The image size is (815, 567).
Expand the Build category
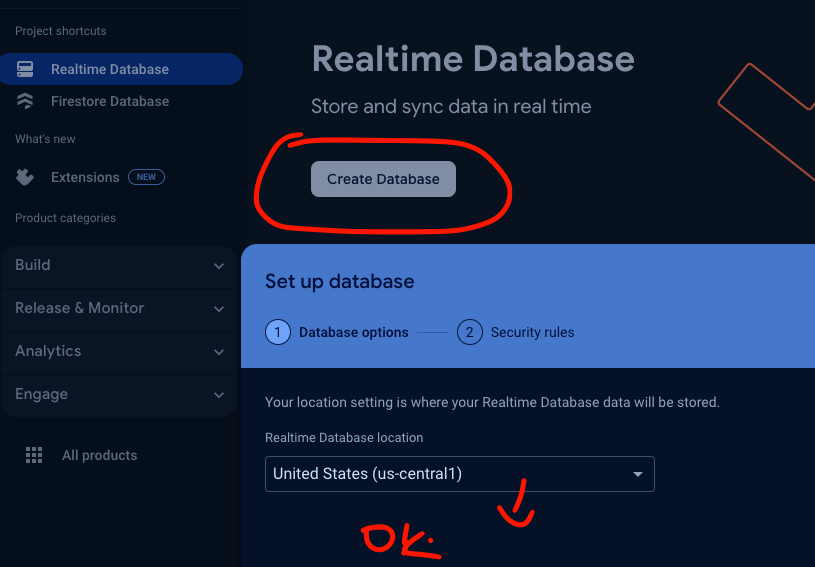[119, 265]
